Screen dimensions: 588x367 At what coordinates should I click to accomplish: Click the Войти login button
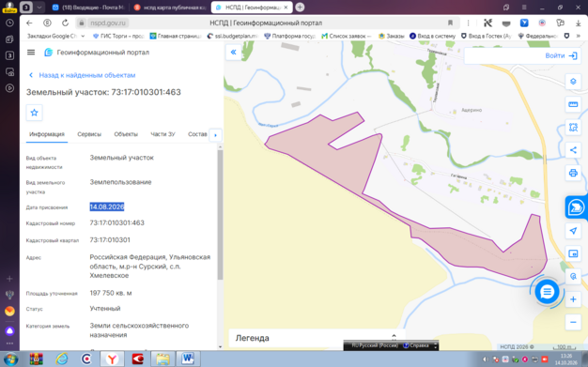(x=561, y=56)
